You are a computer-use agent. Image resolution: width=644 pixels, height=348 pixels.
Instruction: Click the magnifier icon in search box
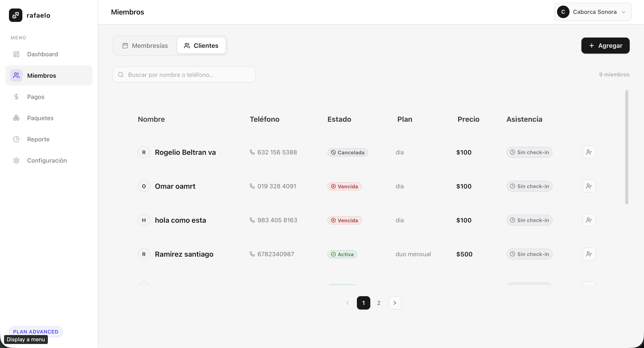coord(121,75)
